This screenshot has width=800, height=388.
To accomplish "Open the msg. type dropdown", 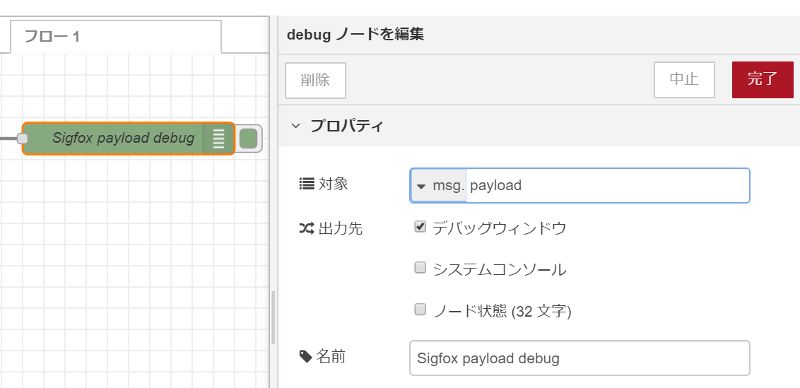I will (x=439, y=186).
